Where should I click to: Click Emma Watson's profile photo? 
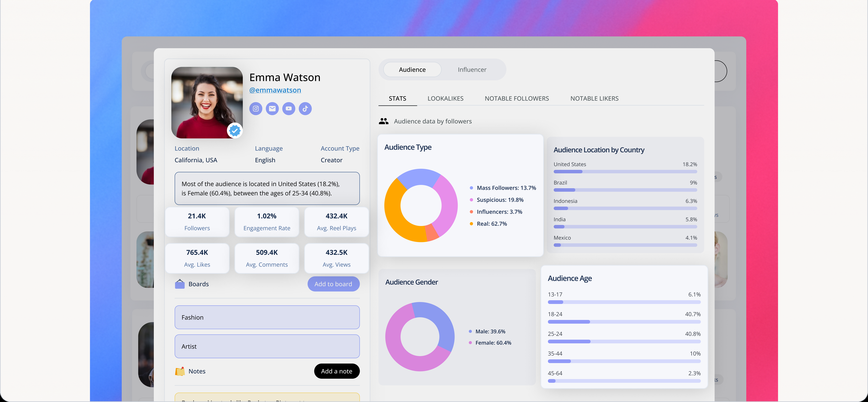pos(207,102)
